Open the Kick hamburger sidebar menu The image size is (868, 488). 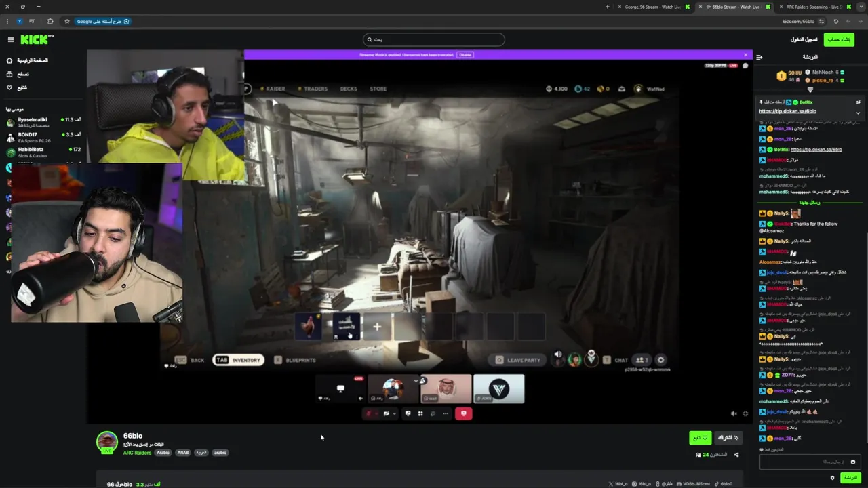(x=10, y=40)
